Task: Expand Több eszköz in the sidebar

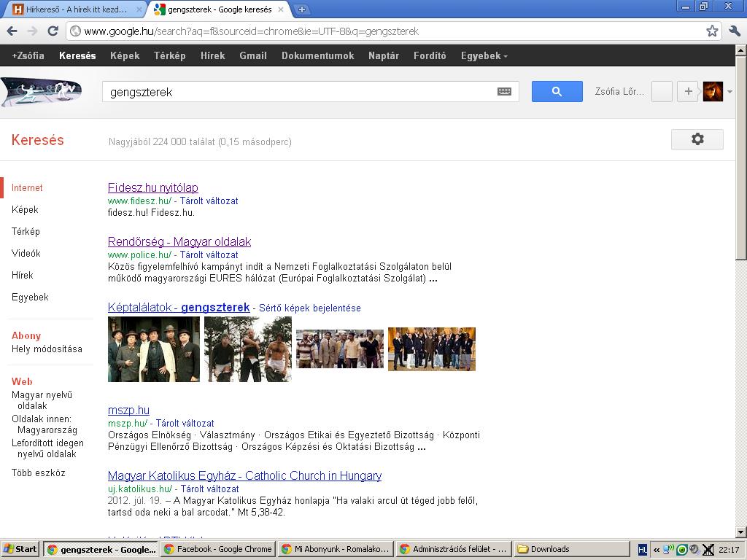Action: (x=38, y=472)
